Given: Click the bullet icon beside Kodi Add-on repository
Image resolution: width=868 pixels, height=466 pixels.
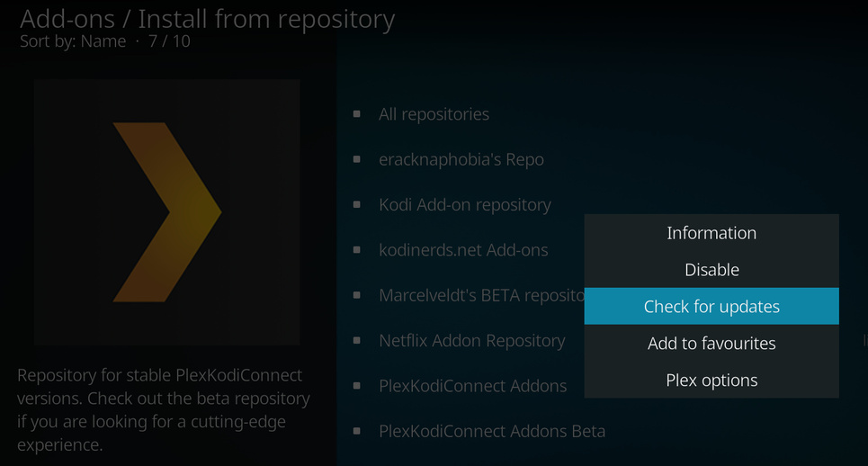Looking at the screenshot, I should (x=357, y=204).
